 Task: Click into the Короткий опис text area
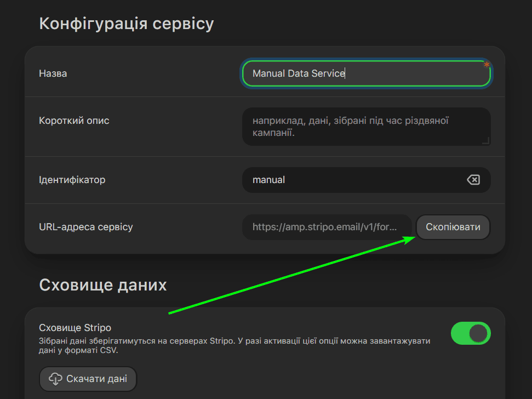(x=365, y=127)
